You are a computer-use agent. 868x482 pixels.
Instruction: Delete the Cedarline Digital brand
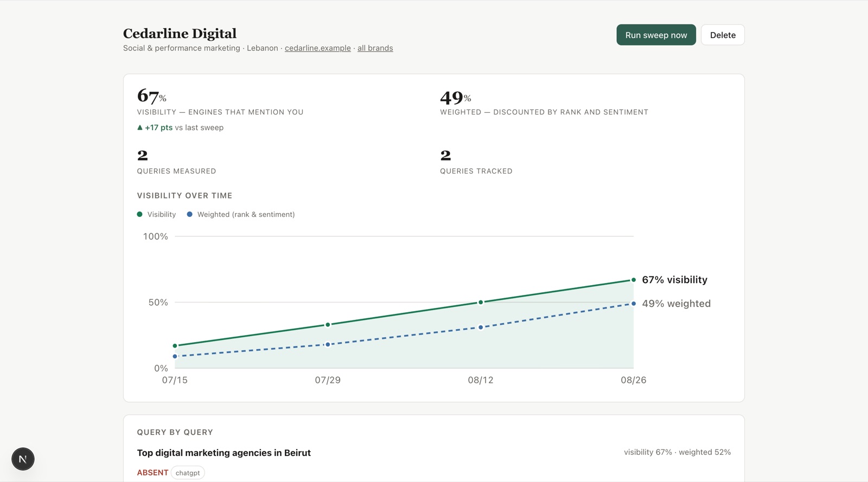(723, 35)
